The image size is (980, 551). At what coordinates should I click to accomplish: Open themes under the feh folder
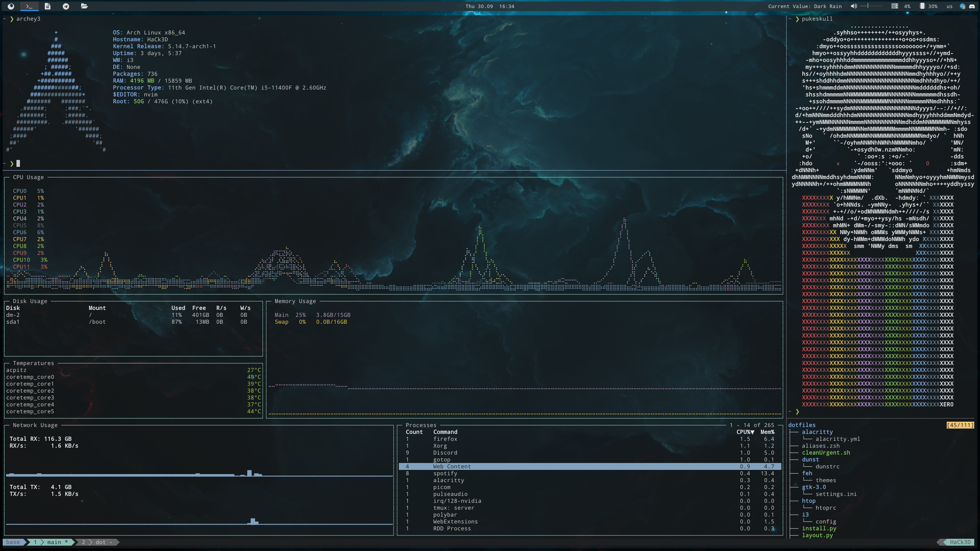826,480
